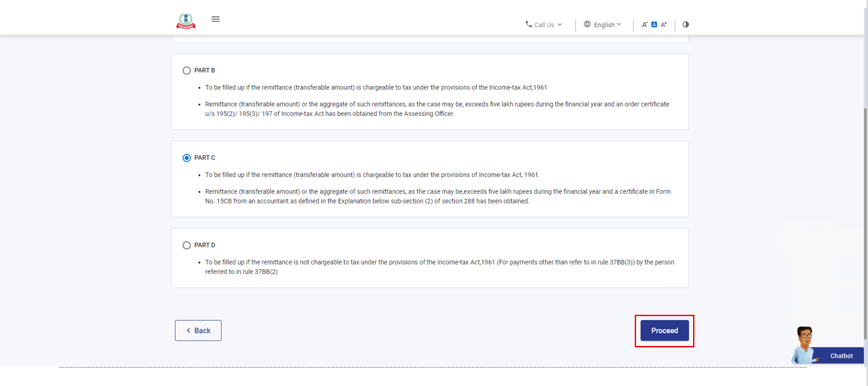The image size is (868, 386).
Task: Increase font size with A+ icon
Action: pos(664,24)
